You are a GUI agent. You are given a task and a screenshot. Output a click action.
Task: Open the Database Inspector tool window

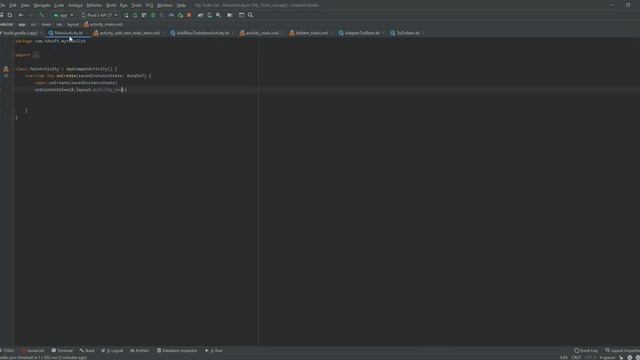[177, 351]
